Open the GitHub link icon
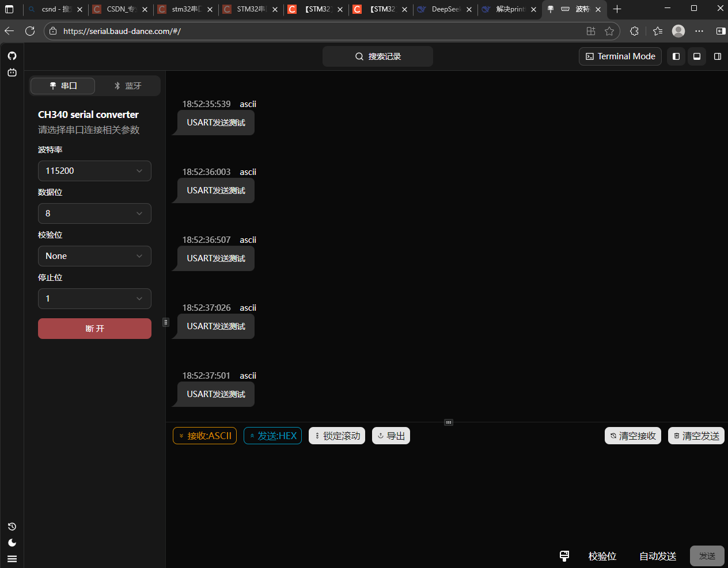Image resolution: width=728 pixels, height=568 pixels. coord(12,56)
